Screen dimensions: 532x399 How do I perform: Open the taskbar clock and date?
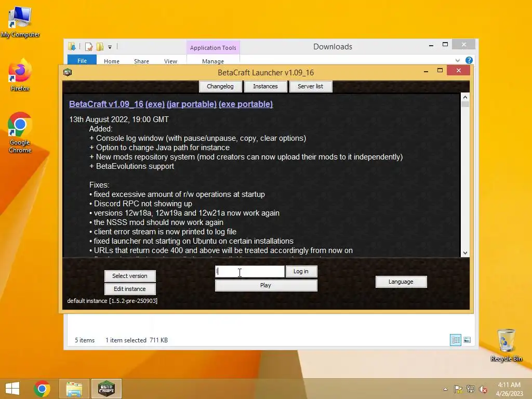pos(509,389)
